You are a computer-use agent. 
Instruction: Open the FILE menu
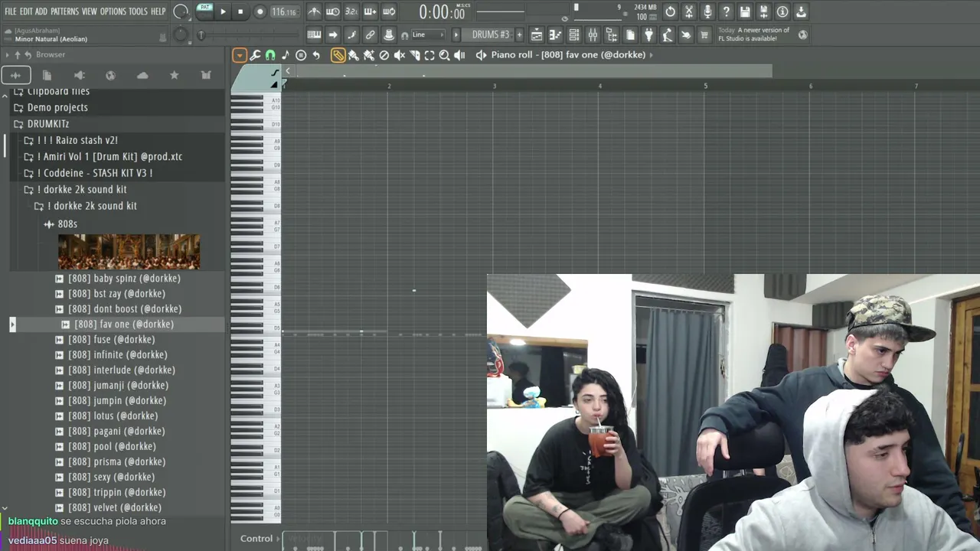pyautogui.click(x=11, y=11)
